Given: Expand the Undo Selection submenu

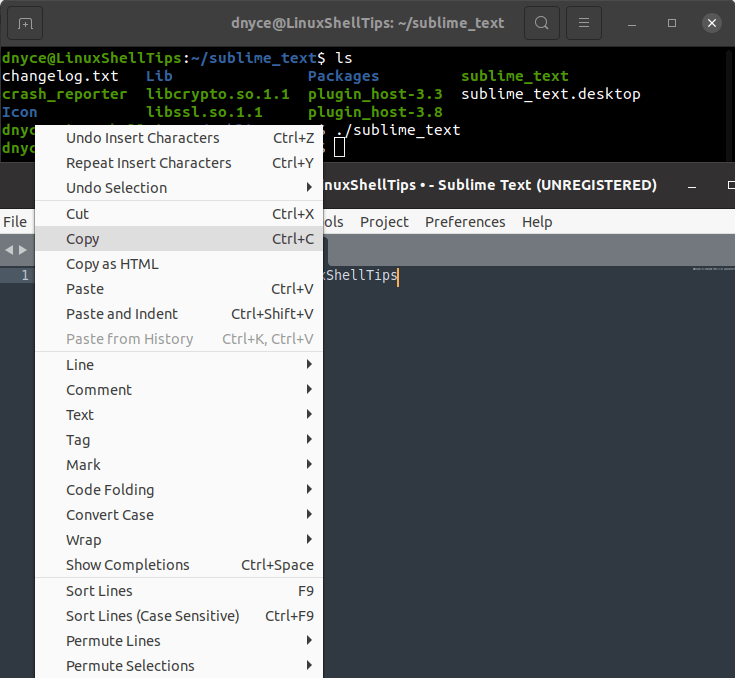Looking at the screenshot, I should pos(179,188).
